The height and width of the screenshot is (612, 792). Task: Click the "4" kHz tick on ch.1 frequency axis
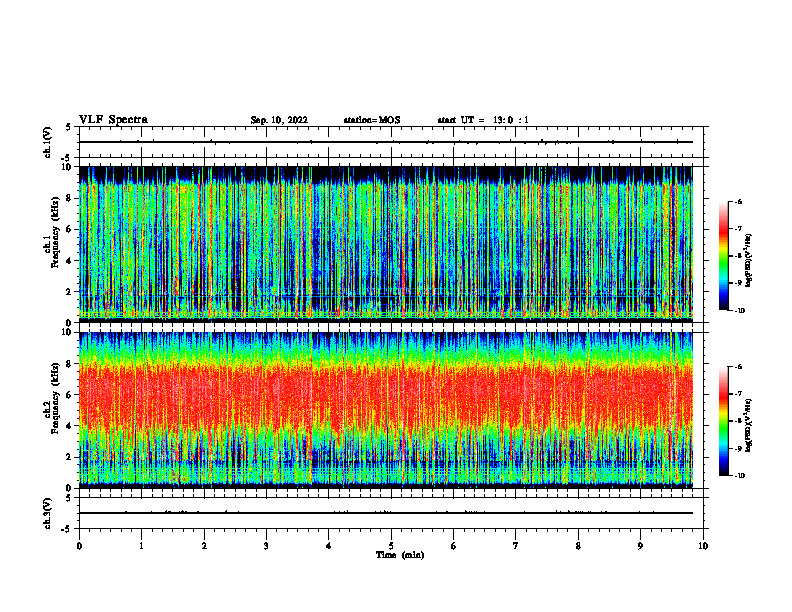click(70, 261)
